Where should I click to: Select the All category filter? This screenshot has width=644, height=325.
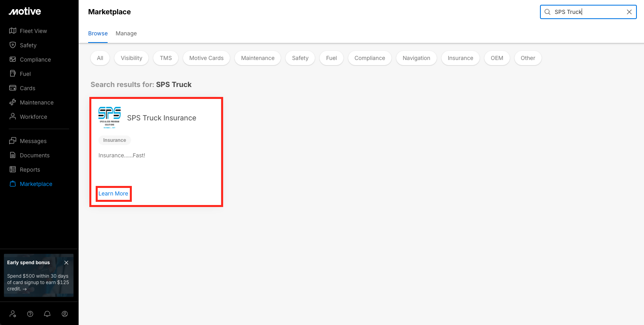tap(100, 58)
